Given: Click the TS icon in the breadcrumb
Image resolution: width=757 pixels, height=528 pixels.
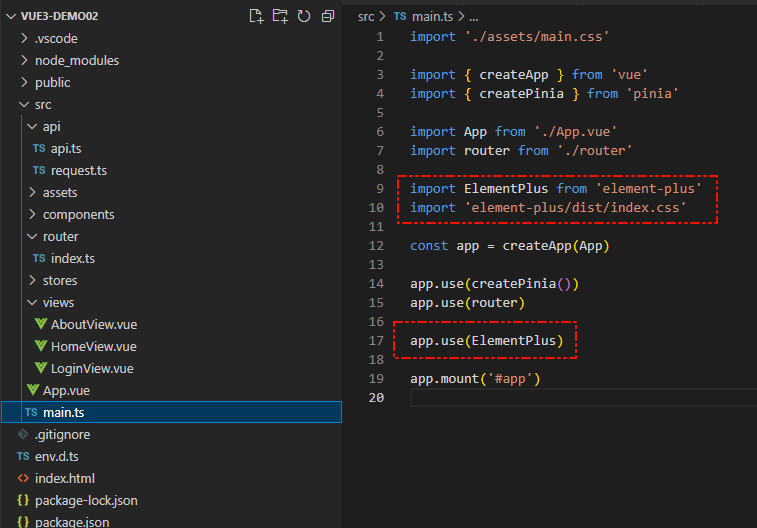Looking at the screenshot, I should [400, 16].
